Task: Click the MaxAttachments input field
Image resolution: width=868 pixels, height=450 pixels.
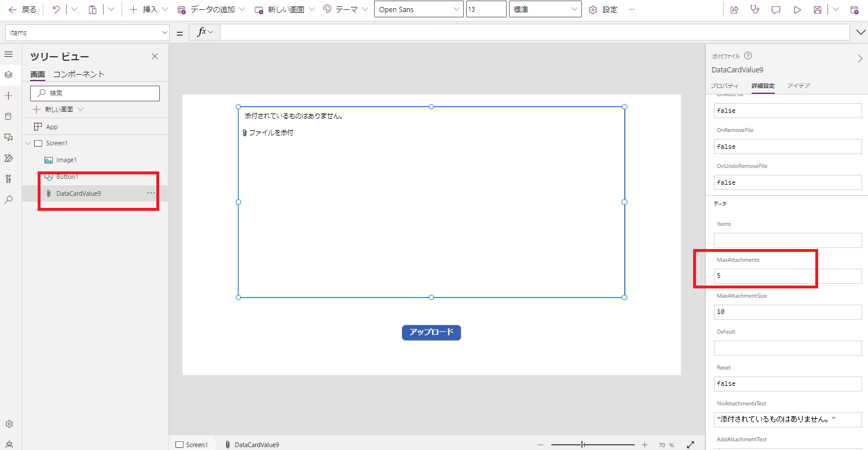Action: [787, 276]
